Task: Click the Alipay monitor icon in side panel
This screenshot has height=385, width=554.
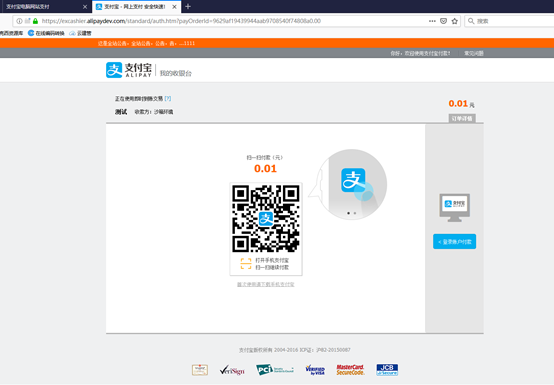Action: click(x=454, y=208)
